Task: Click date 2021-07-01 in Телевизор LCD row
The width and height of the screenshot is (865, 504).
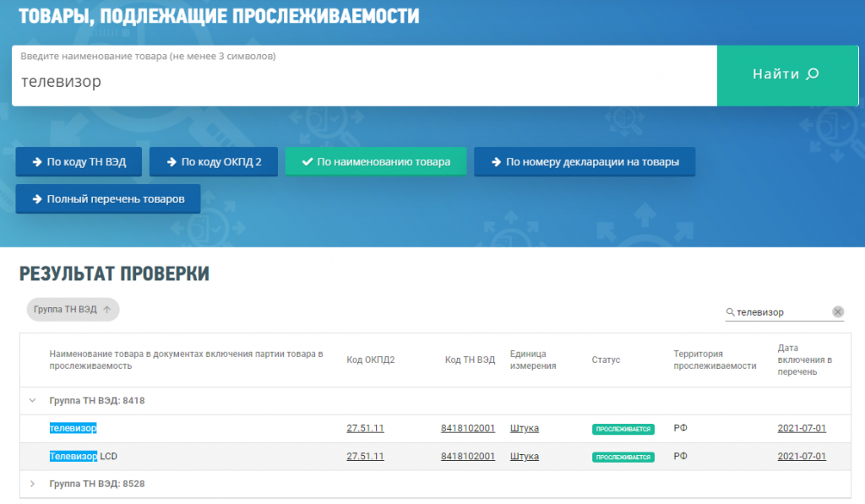Action: [802, 457]
